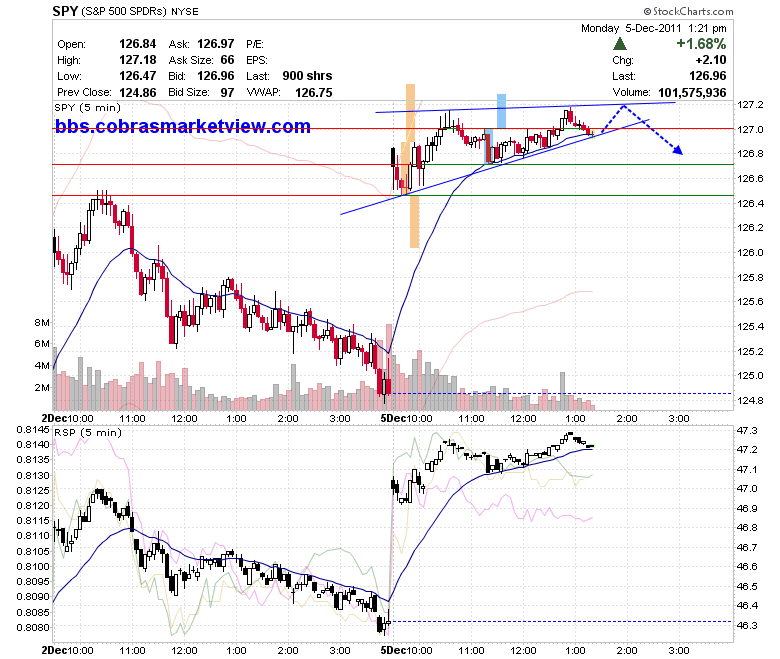Click the StockCharts.com copyright text

[x=688, y=11]
